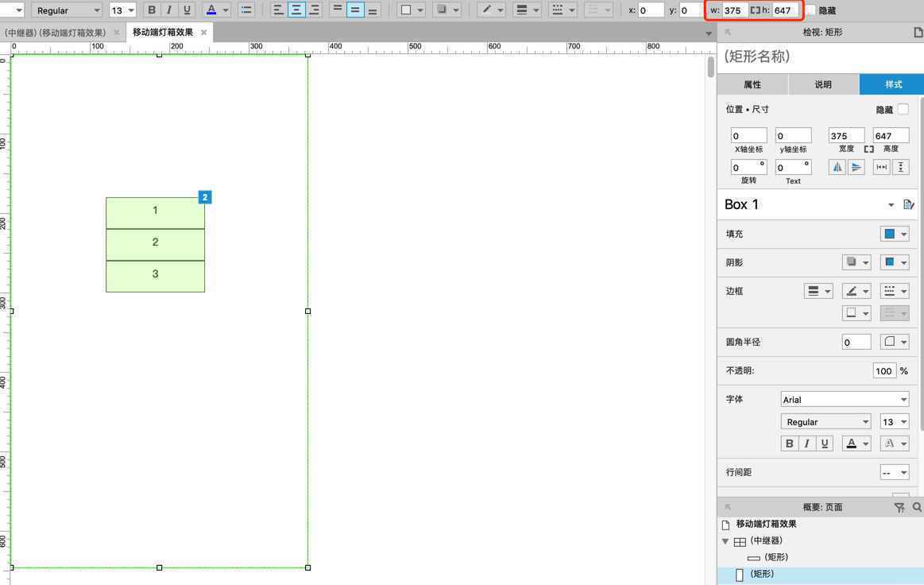Align text to bottom in toolbar
This screenshot has width=924, height=585.
(x=373, y=10)
